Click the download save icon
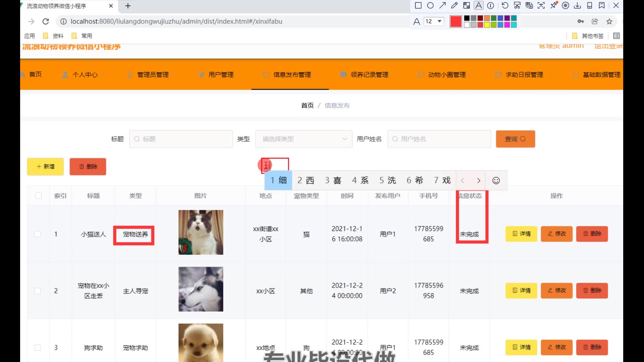The width and height of the screenshot is (644, 362). point(577,5)
